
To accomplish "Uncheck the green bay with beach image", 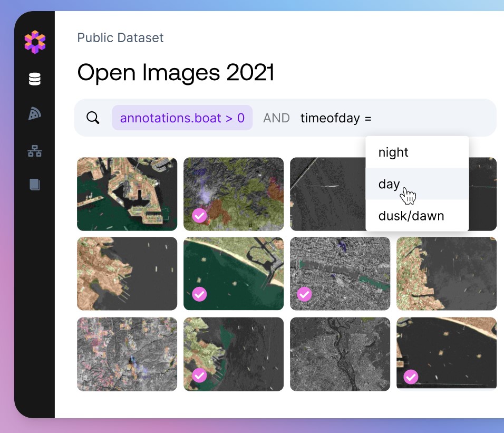I will coord(199,294).
